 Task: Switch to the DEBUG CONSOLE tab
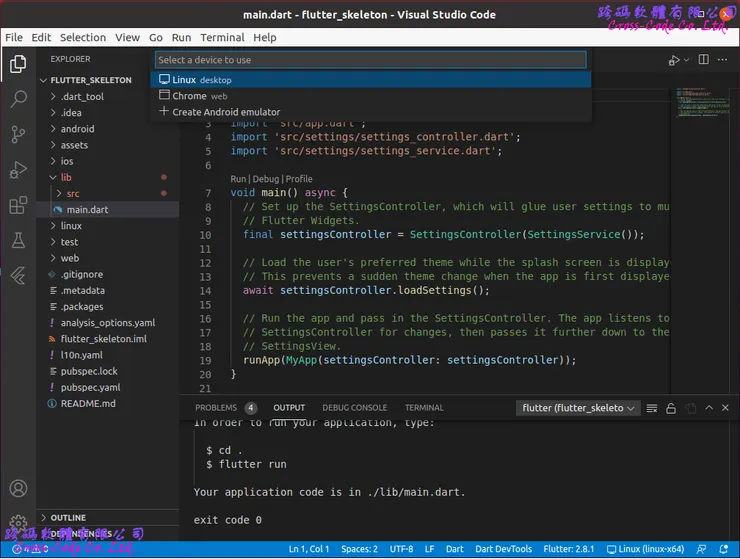354,408
